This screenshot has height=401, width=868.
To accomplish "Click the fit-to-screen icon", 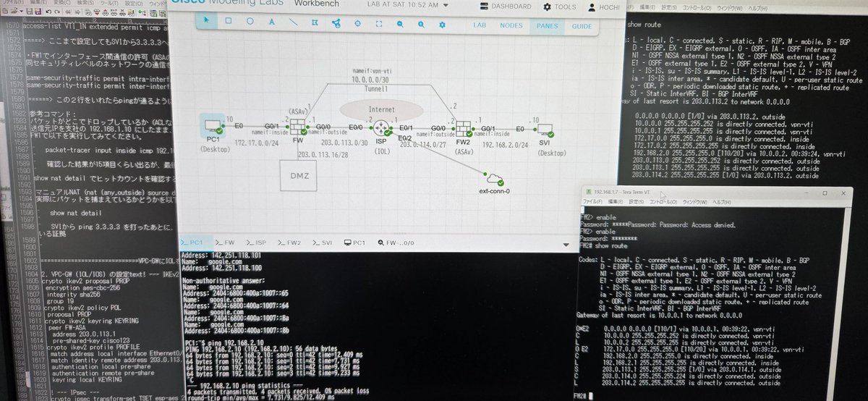I will pos(378,24).
